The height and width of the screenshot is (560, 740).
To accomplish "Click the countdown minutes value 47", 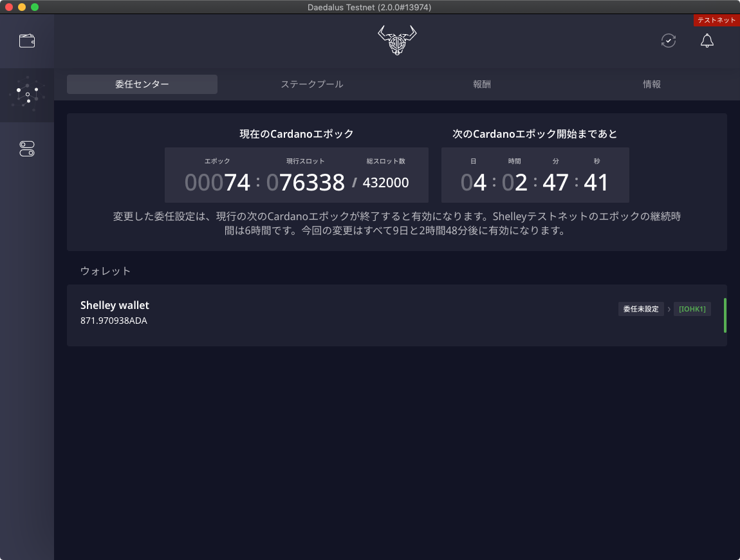I will 555,182.
